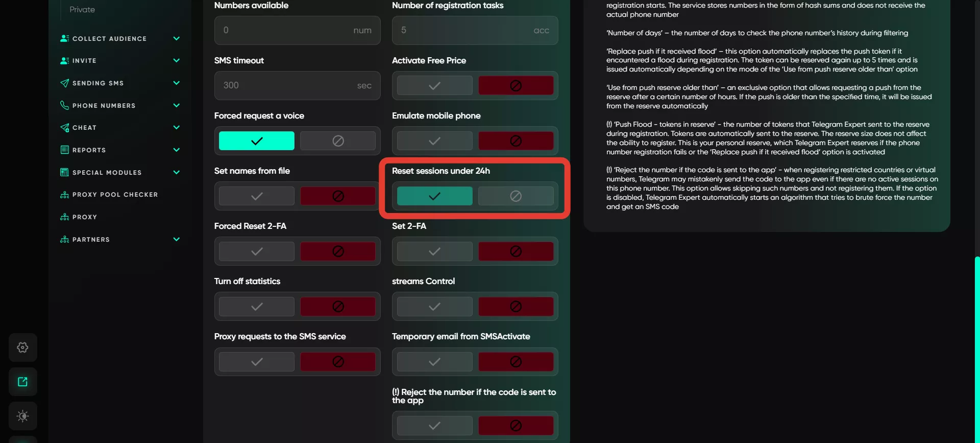Viewport: 980px width, 443px height.
Task: Disable Emulate mobile phone option
Action: click(516, 141)
